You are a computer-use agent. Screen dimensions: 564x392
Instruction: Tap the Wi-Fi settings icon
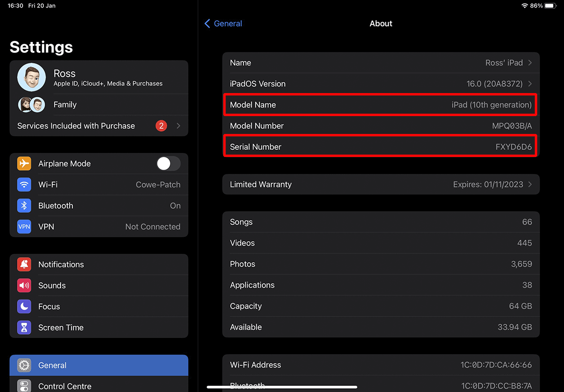click(24, 185)
